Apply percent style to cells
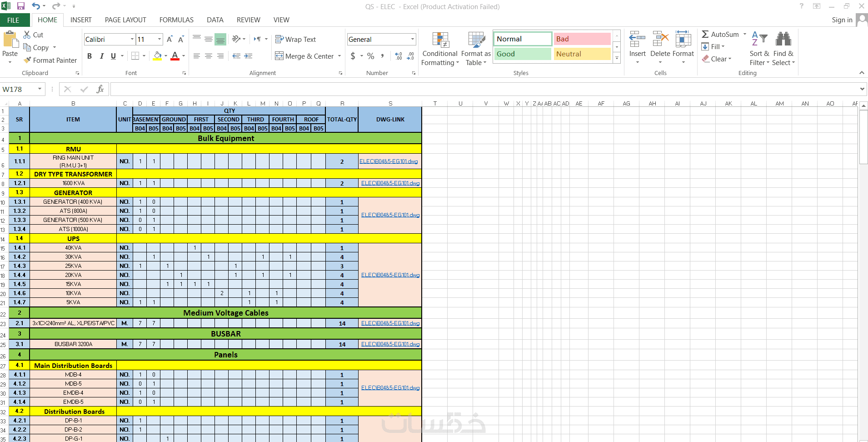This screenshot has height=442, width=868. pyautogui.click(x=371, y=56)
